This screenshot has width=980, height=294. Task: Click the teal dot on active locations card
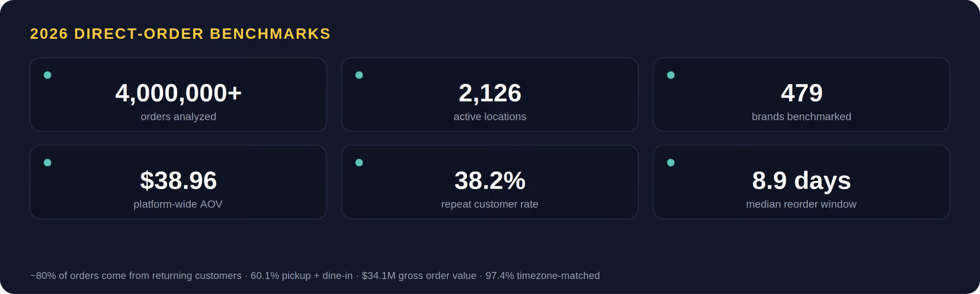359,75
